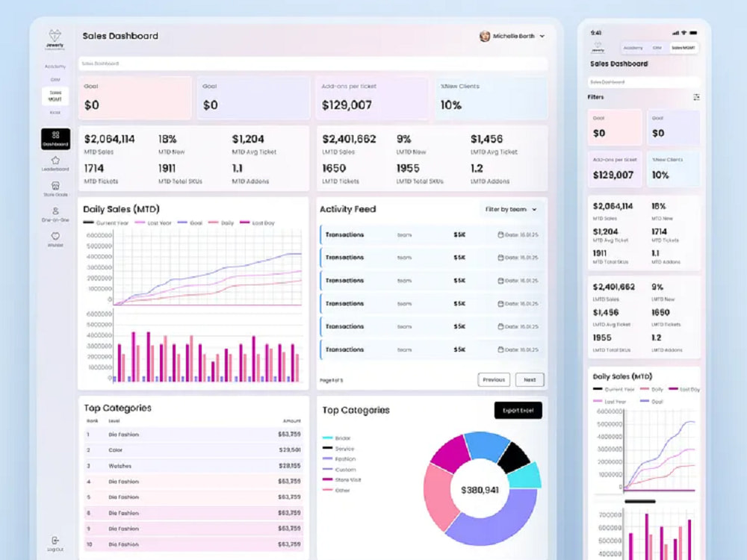
Task: Click the Next page button
Action: click(x=530, y=379)
